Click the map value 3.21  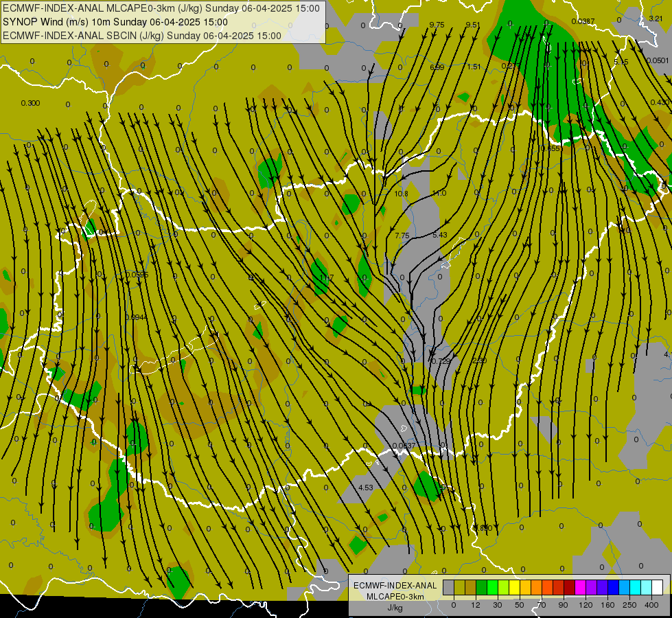point(656,19)
